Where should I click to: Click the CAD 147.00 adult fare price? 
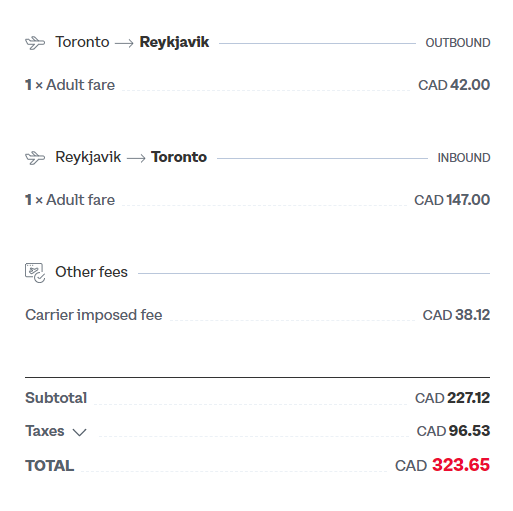452,200
